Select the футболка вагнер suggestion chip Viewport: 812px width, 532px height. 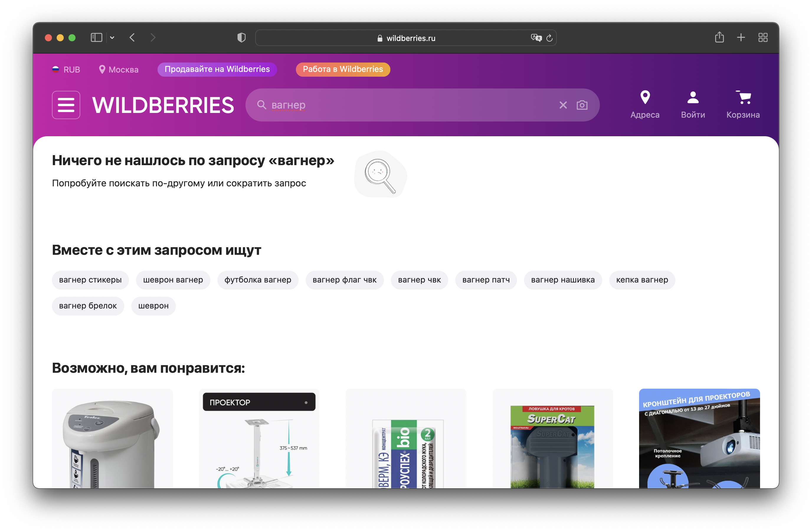(x=258, y=280)
